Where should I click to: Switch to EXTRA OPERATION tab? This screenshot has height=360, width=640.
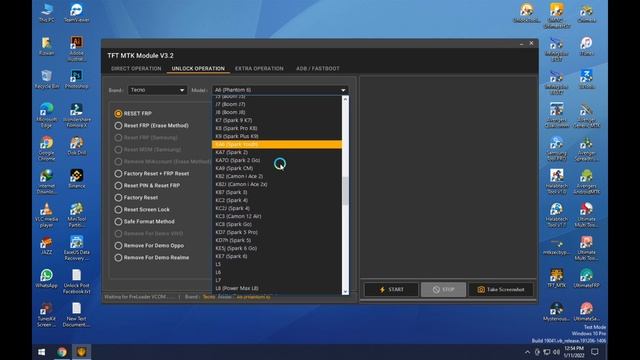pyautogui.click(x=259, y=69)
